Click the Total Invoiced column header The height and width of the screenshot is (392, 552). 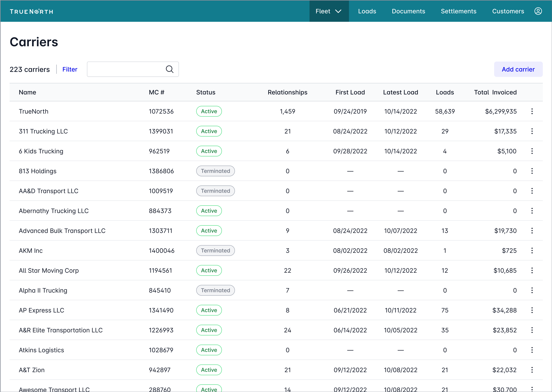coord(495,92)
